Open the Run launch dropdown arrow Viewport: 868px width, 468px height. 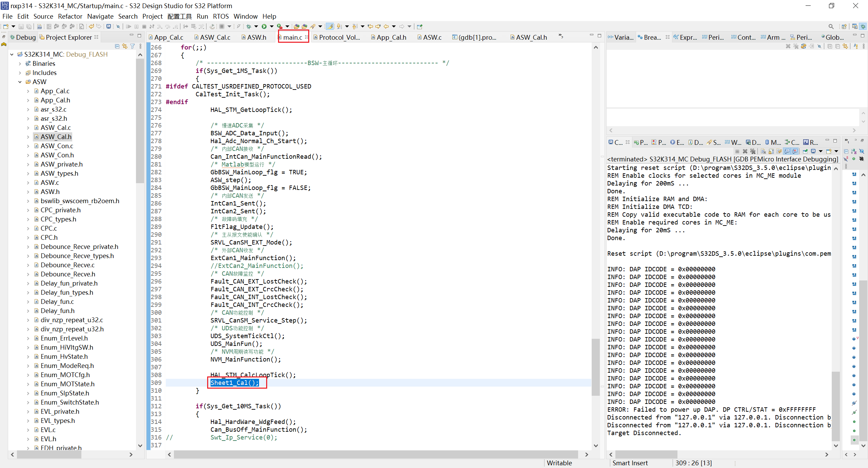pyautogui.click(x=272, y=26)
